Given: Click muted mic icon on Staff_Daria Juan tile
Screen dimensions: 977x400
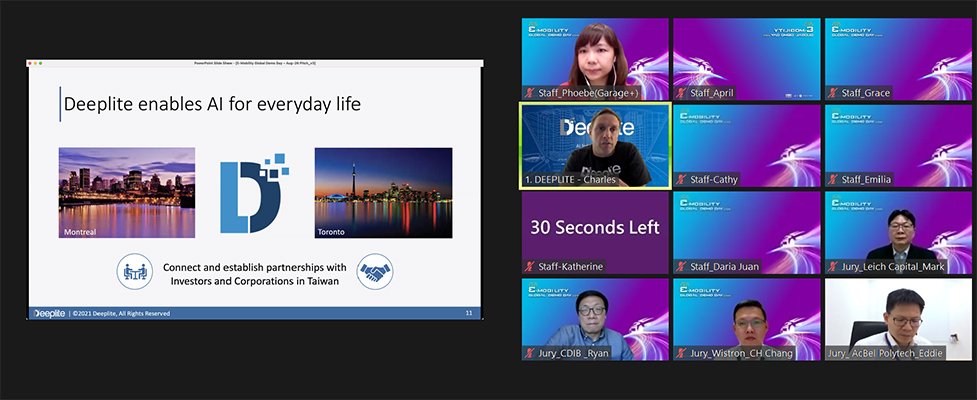Looking at the screenshot, I should pos(682,267).
